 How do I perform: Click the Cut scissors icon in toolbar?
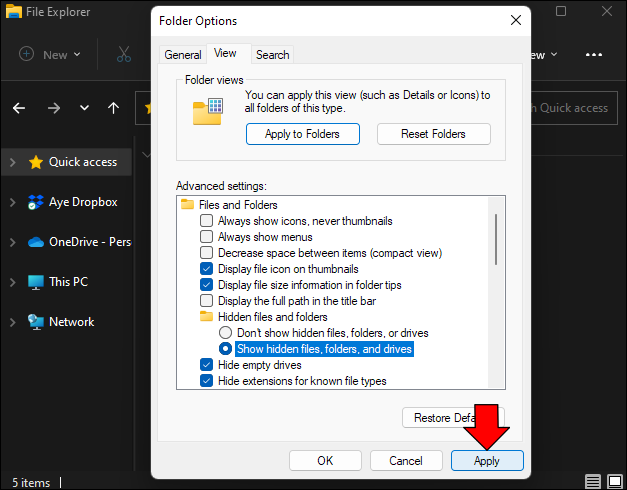coord(124,55)
